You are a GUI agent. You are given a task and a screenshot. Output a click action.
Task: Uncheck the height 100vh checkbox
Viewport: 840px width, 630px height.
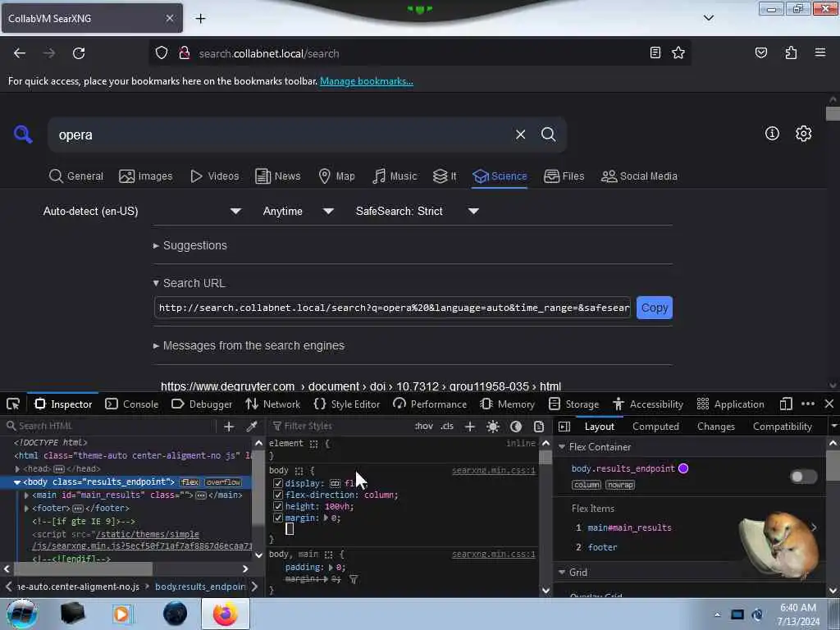(277, 506)
